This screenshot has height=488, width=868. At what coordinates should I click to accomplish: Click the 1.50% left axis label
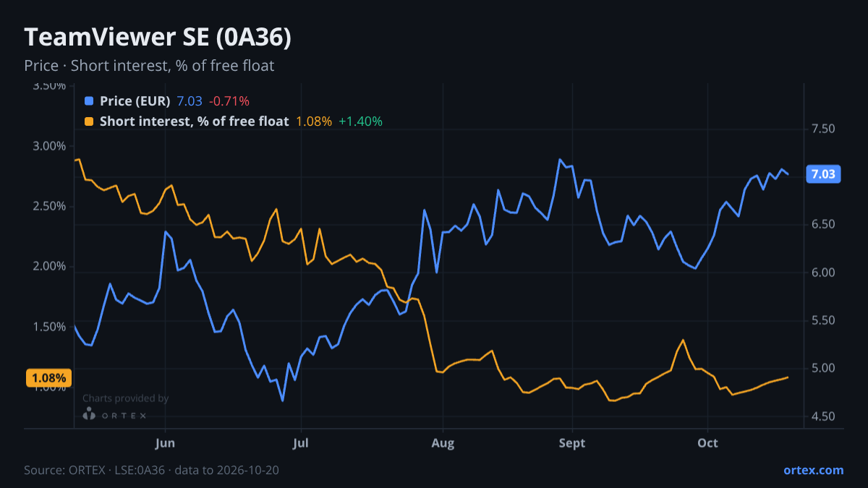pyautogui.click(x=50, y=327)
